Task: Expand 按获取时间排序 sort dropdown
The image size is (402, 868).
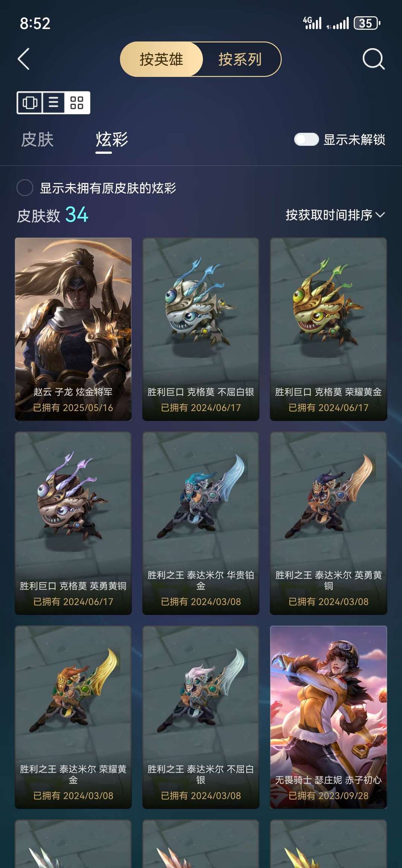Action: click(x=335, y=215)
